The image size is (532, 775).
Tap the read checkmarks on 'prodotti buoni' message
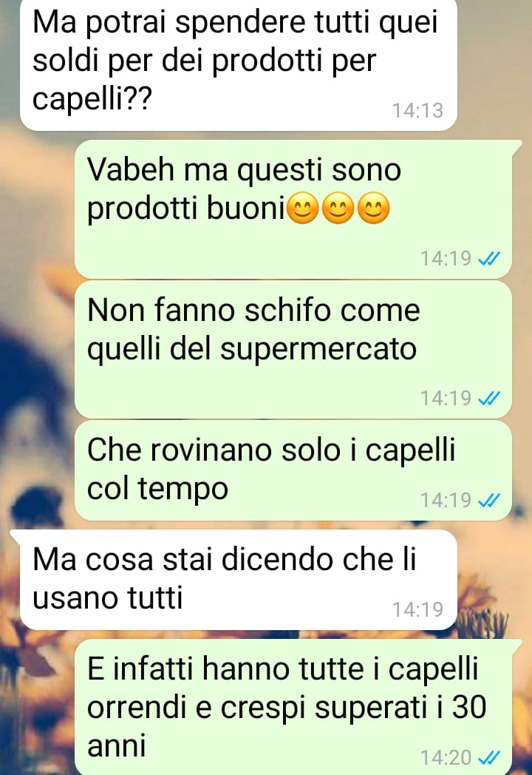[490, 259]
